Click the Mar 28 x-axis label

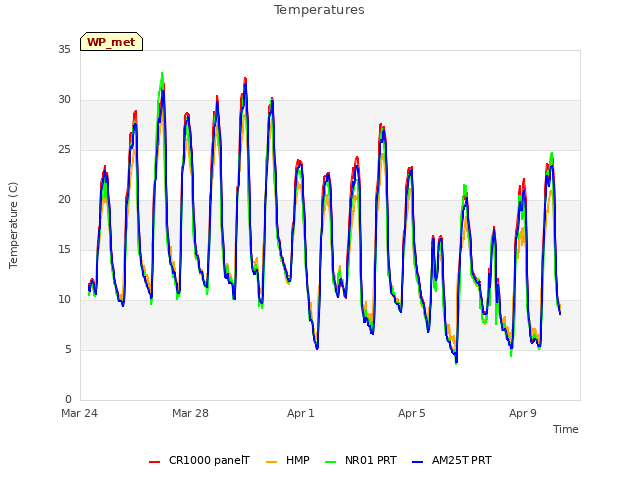click(x=190, y=413)
